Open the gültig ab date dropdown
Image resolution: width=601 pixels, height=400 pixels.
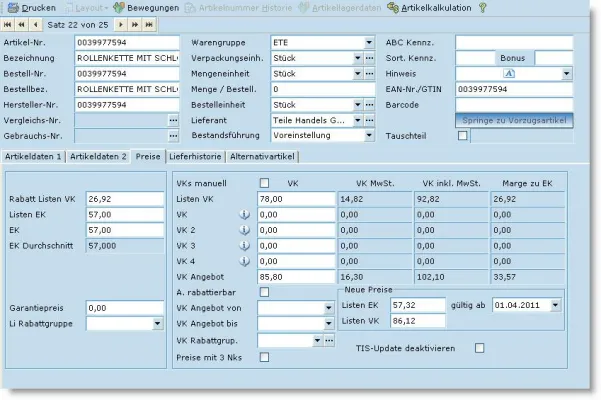(555, 304)
